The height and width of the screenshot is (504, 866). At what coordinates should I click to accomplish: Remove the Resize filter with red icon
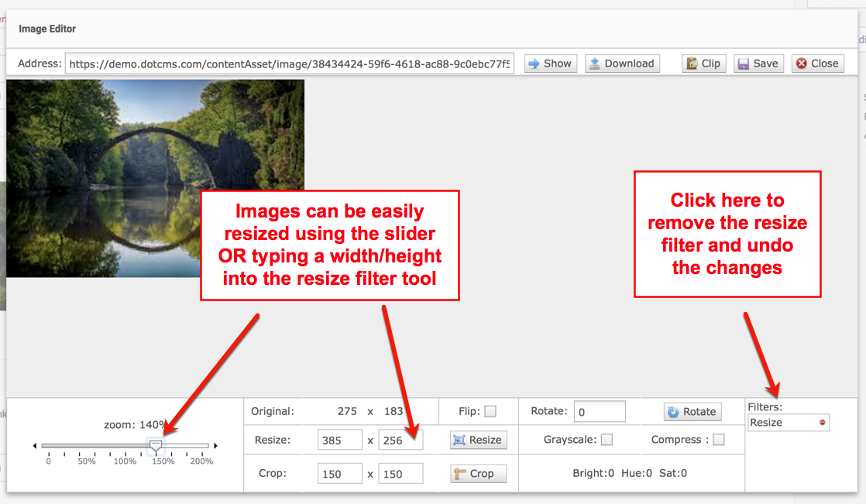point(822,423)
